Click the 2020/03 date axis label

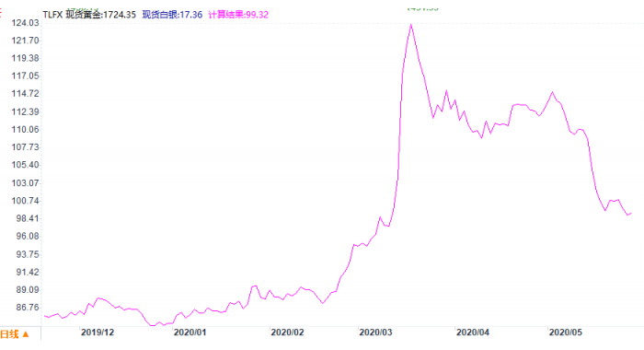(x=375, y=332)
